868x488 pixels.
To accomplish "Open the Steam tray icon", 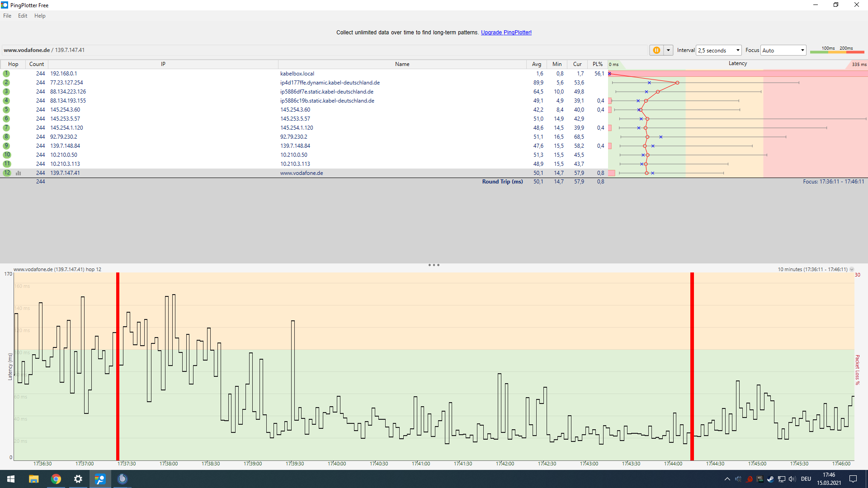I will [x=770, y=479].
